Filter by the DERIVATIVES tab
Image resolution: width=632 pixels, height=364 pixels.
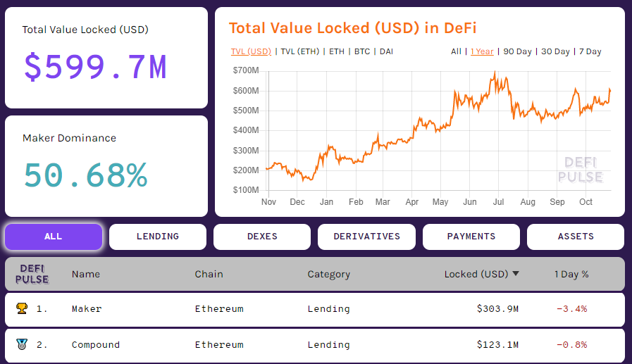366,237
